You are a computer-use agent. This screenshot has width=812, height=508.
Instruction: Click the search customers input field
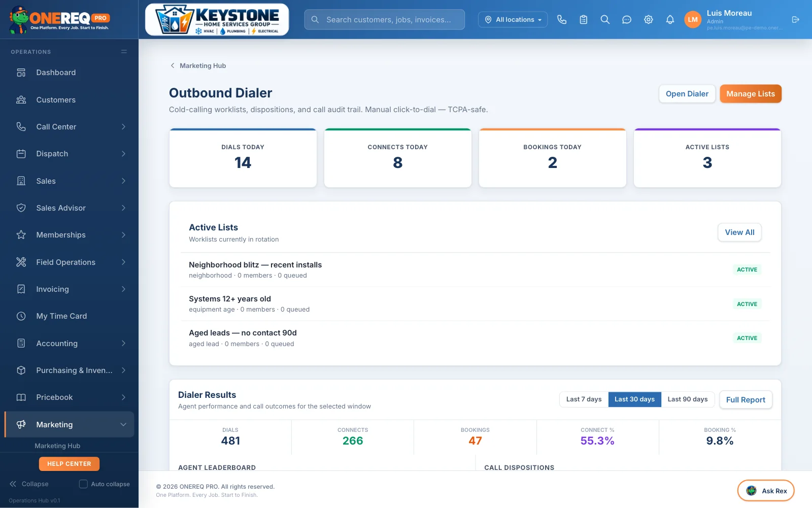385,19
